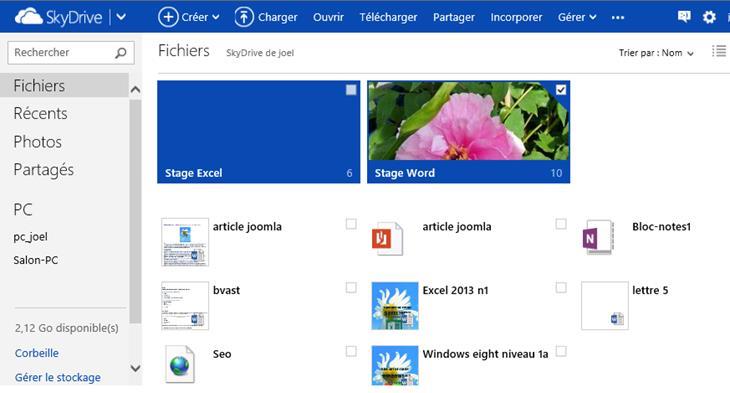Choose Partager in the command bar
Screen dimensions: 730x393
point(454,17)
